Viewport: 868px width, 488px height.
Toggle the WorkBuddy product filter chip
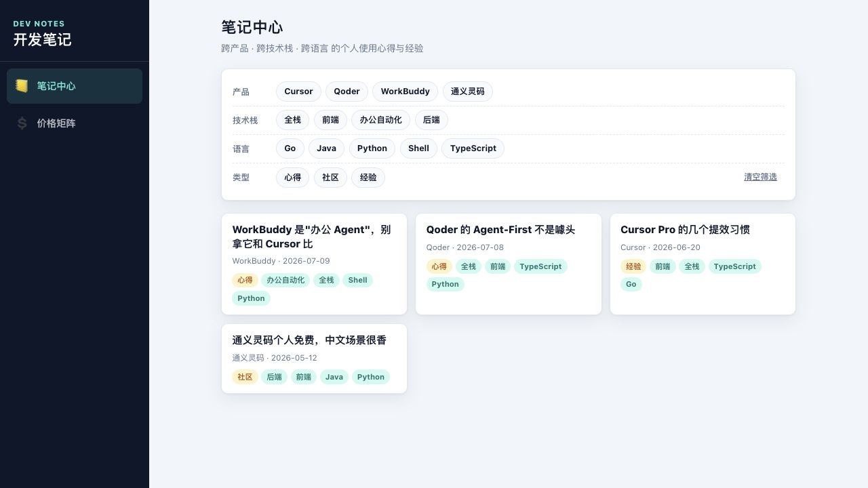[x=405, y=91]
